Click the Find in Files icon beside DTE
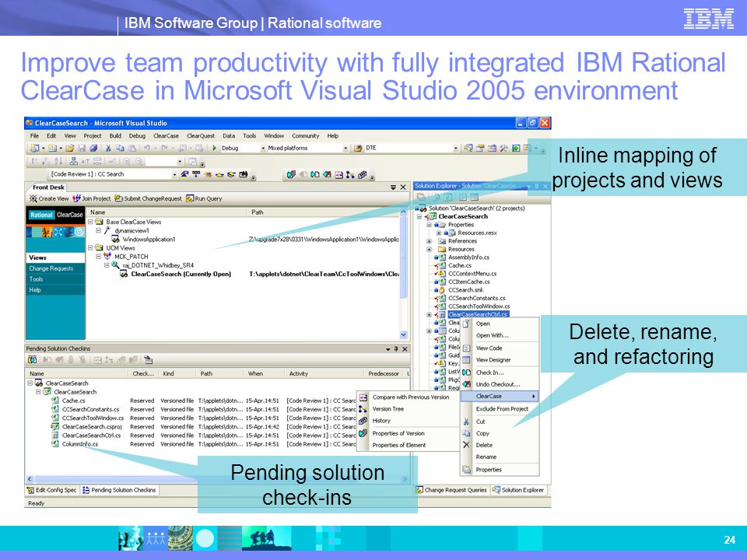Screen dimensions: 747x560 pos(358,148)
